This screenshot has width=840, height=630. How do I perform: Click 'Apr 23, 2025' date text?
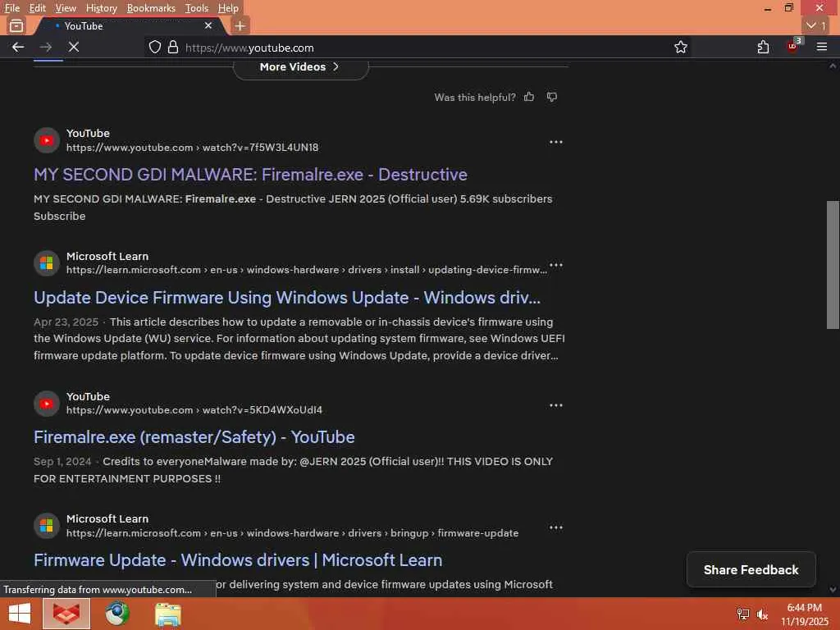[x=66, y=322]
